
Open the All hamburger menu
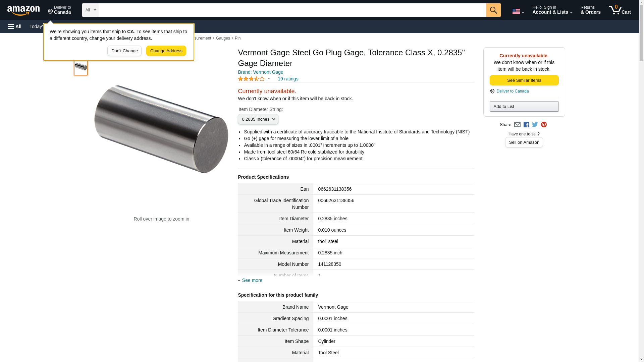pyautogui.click(x=15, y=26)
